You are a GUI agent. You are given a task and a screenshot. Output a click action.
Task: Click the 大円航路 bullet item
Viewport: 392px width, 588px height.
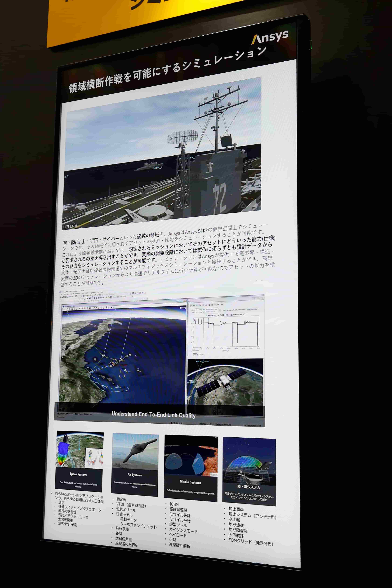(236, 536)
